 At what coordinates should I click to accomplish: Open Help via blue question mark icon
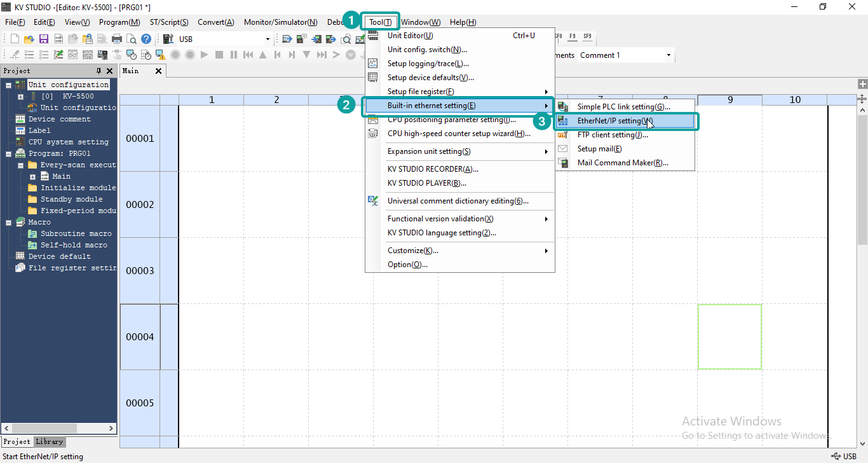pos(146,39)
